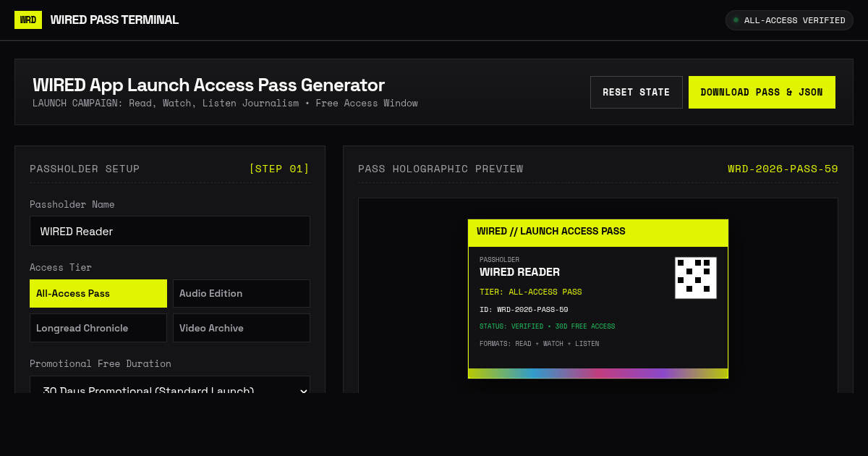Click the rainbow holographic strip on pass
The width and height of the screenshot is (868, 456).
click(x=598, y=373)
